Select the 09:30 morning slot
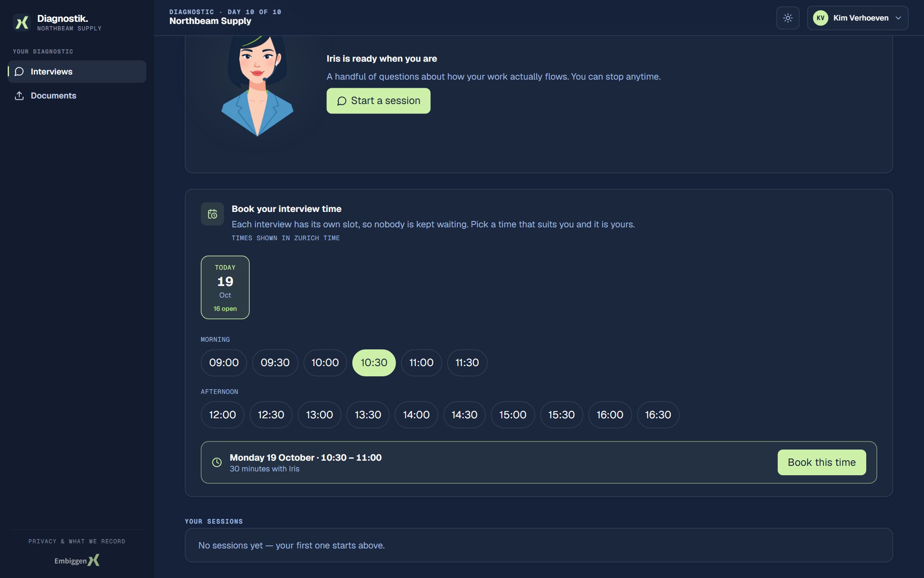Screen dimensions: 924x578 pyautogui.click(x=275, y=363)
